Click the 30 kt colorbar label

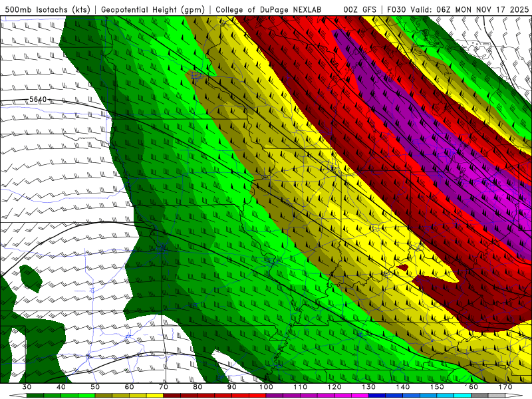(27, 387)
